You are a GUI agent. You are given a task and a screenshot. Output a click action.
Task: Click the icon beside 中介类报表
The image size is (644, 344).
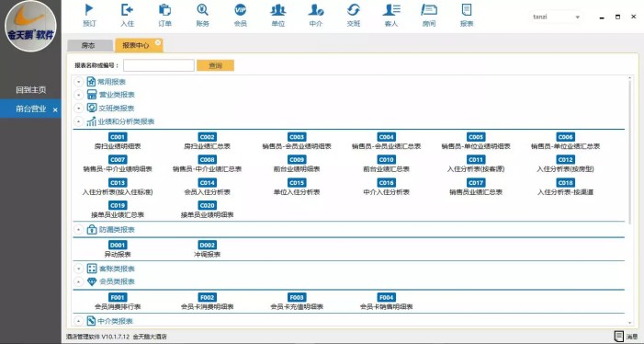92,321
